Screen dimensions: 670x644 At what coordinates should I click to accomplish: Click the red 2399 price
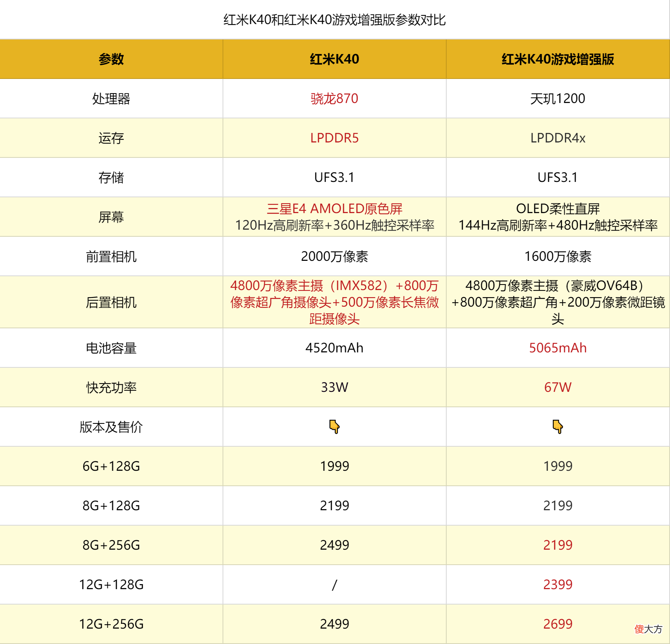tap(558, 585)
